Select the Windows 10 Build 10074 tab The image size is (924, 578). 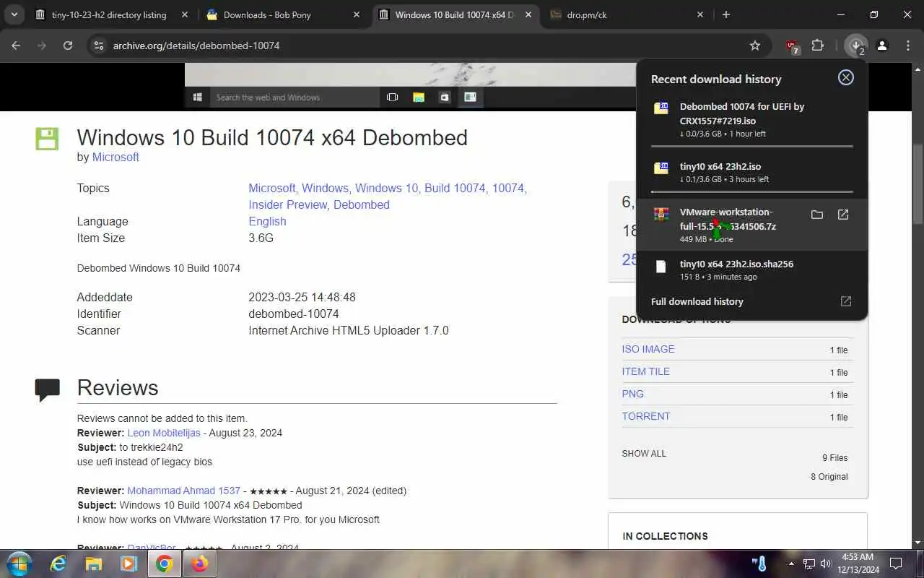pyautogui.click(x=455, y=14)
